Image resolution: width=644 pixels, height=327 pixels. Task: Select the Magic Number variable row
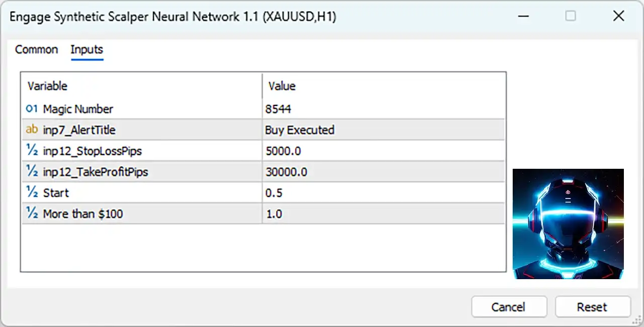(x=263, y=109)
